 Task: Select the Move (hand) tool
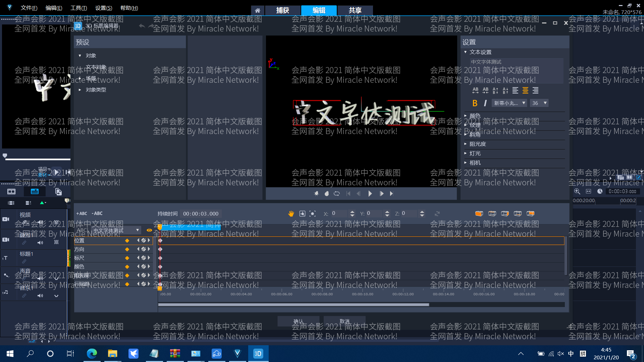click(x=291, y=214)
